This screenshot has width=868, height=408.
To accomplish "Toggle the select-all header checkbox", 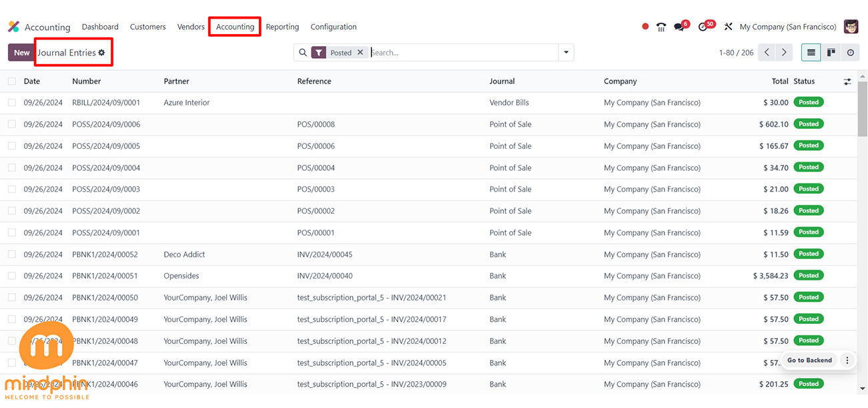I will pyautogui.click(x=12, y=81).
